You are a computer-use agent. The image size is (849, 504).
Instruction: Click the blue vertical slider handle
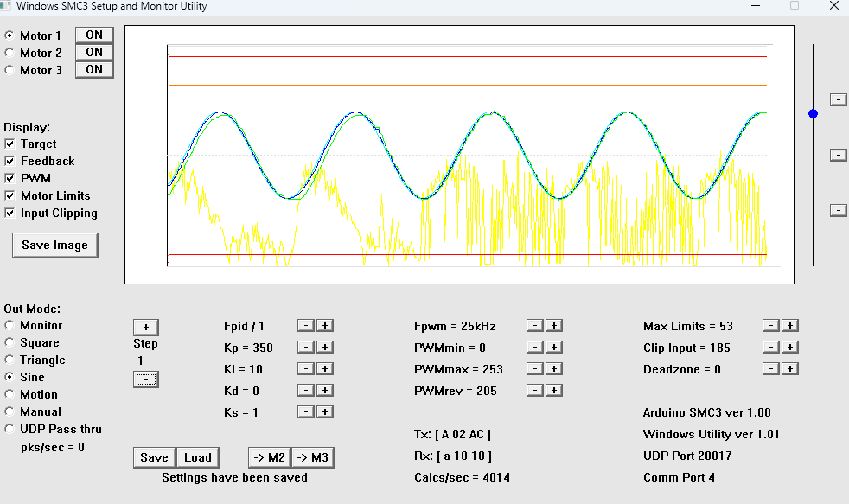click(x=813, y=113)
